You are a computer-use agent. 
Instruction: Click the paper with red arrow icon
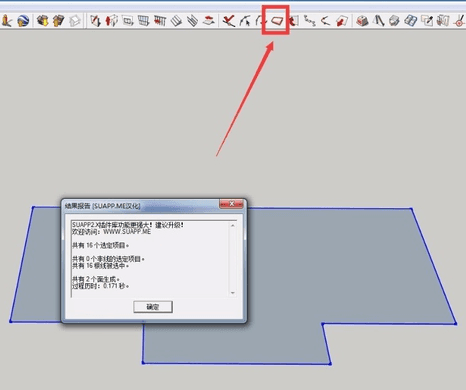[342, 21]
